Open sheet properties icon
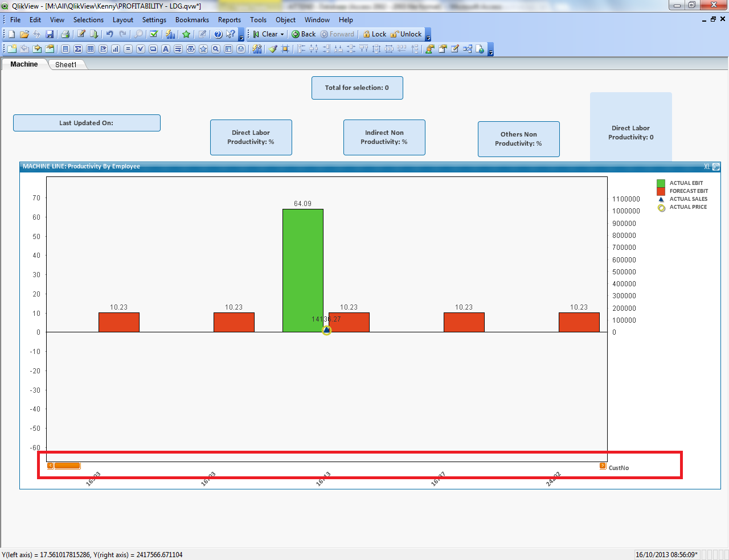 pos(50,49)
